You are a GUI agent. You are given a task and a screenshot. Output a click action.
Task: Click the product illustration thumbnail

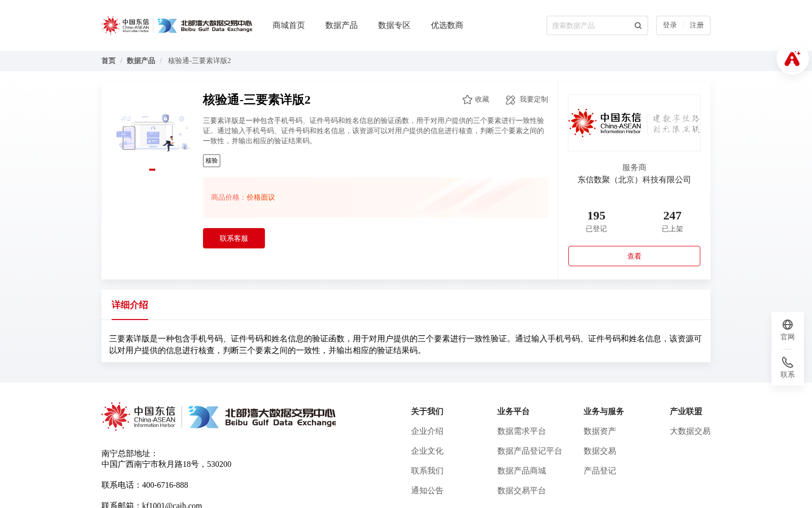152,132
